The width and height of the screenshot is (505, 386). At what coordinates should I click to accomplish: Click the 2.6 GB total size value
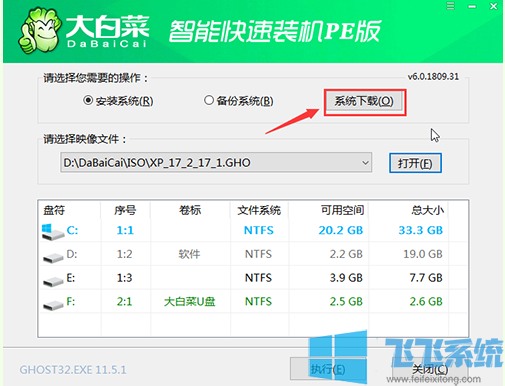coord(426,301)
